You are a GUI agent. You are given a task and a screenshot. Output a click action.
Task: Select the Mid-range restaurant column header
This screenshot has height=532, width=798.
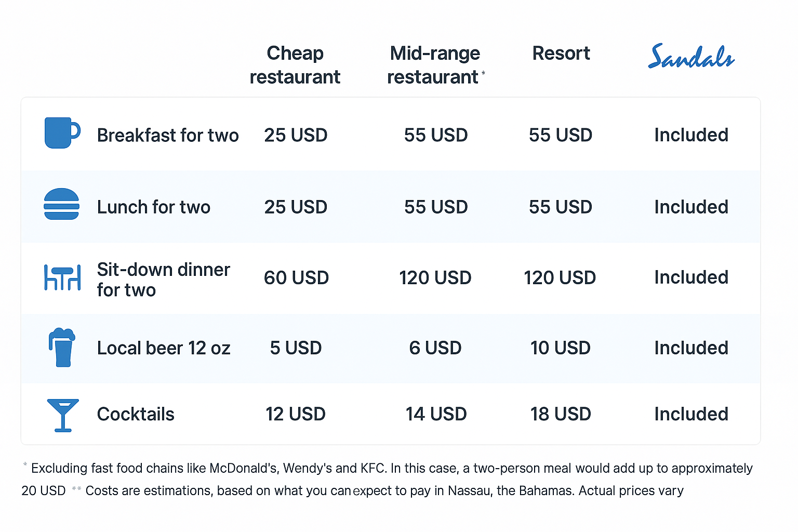tap(435, 65)
